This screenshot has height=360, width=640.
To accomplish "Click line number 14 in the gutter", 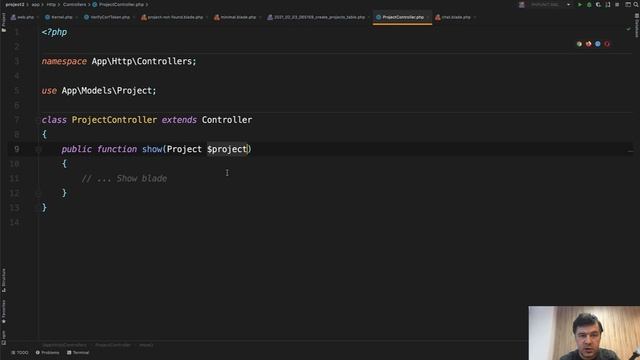I will click(15, 222).
